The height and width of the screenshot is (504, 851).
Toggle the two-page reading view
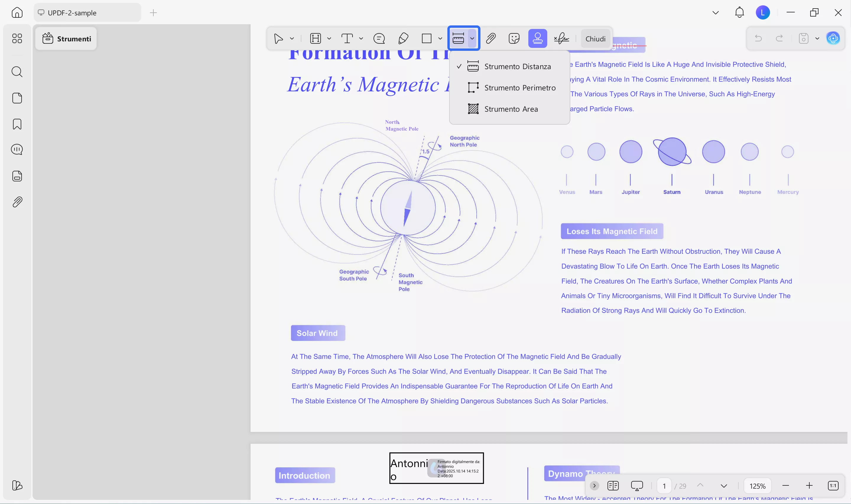pyautogui.click(x=613, y=486)
